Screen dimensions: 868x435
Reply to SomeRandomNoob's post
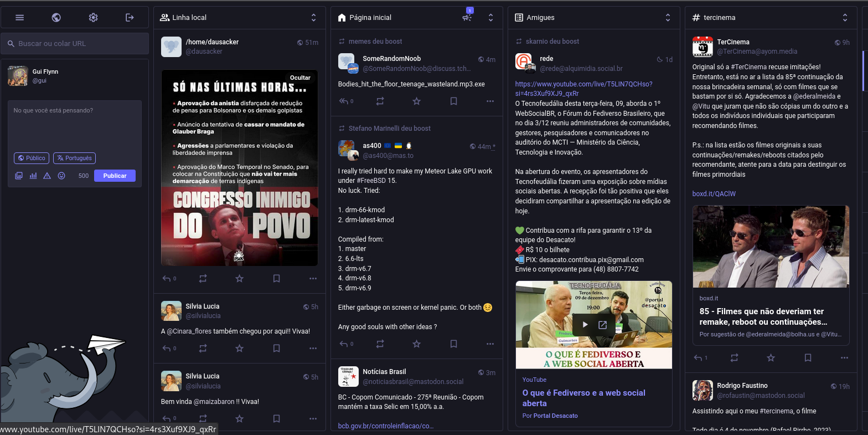point(344,101)
